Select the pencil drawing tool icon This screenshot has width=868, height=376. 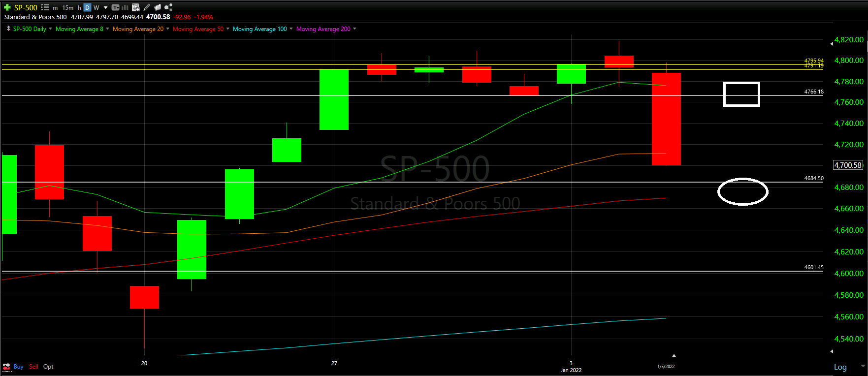[147, 7]
